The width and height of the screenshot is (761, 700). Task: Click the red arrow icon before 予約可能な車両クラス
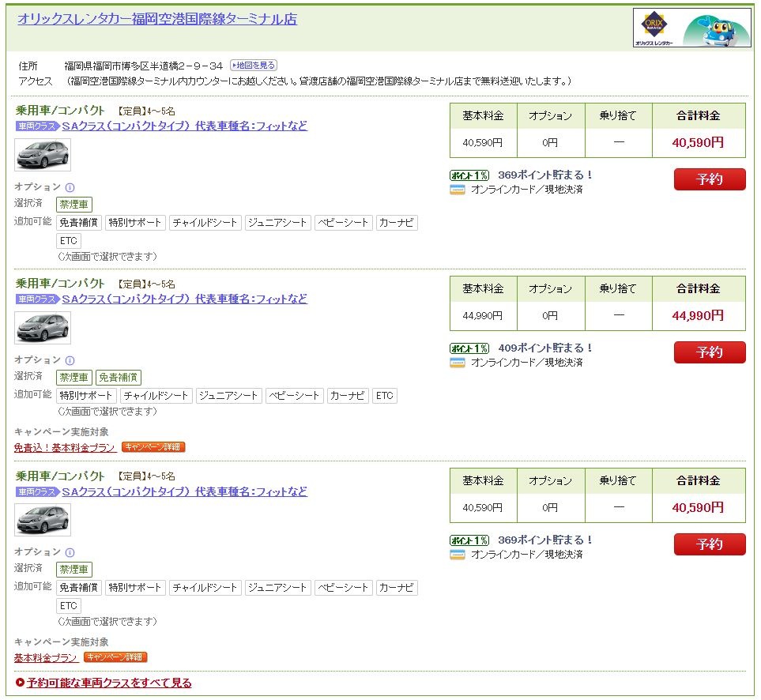(20, 683)
